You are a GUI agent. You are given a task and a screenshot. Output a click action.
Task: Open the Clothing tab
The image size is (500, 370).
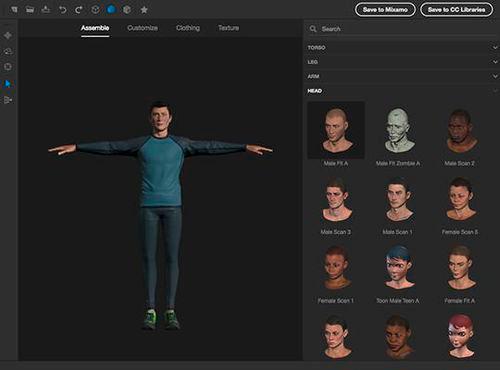[188, 28]
